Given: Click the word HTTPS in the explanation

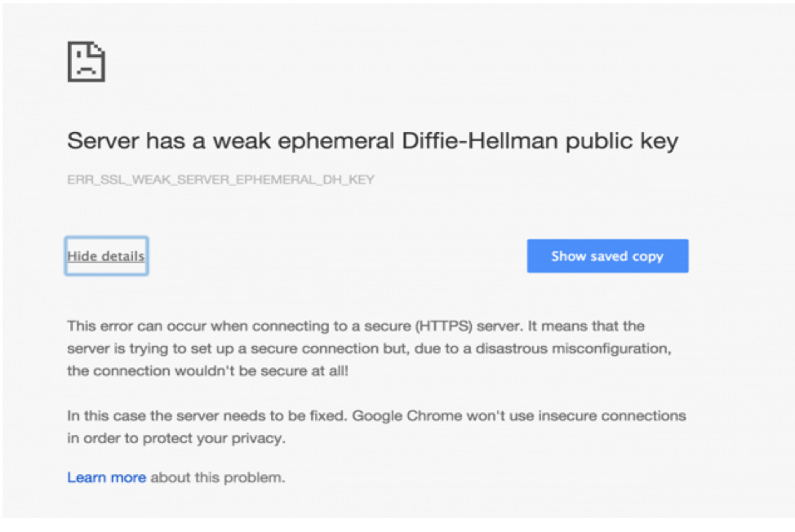Looking at the screenshot, I should [x=444, y=326].
